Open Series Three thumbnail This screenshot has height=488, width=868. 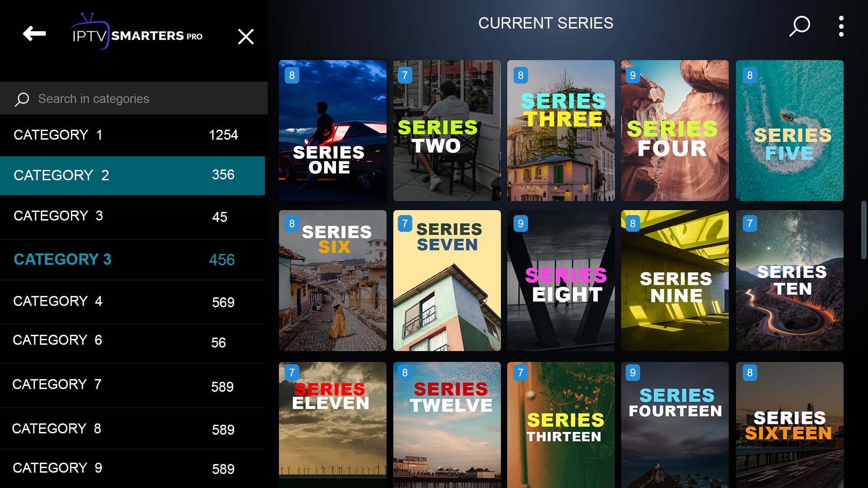pyautogui.click(x=561, y=131)
